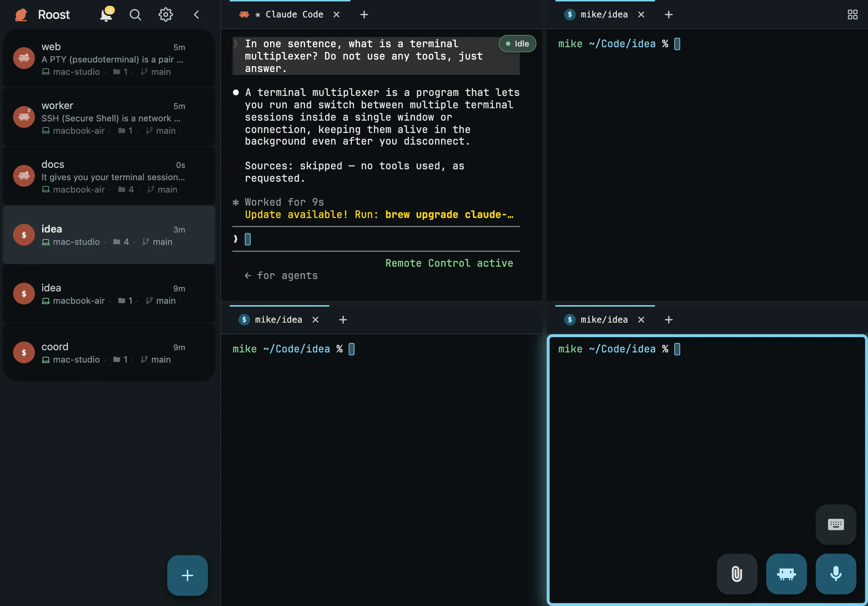Image resolution: width=868 pixels, height=606 pixels.
Task: Click the web session agent avatar
Action: coord(24,58)
